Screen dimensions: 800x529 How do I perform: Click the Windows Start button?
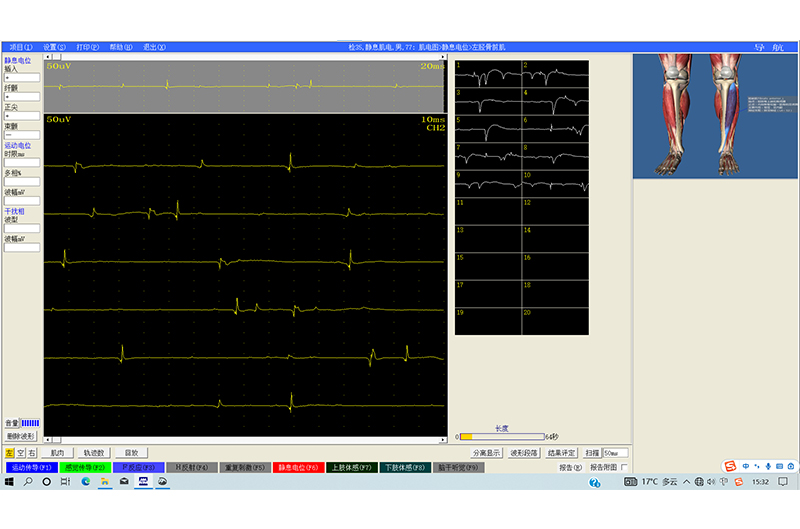tap(9, 482)
